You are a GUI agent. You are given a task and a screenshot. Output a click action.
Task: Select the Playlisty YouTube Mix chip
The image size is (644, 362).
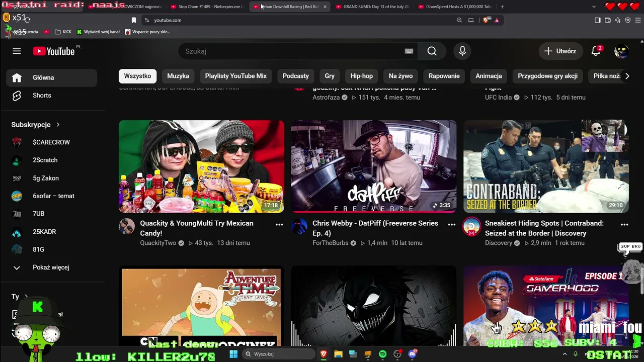click(236, 76)
